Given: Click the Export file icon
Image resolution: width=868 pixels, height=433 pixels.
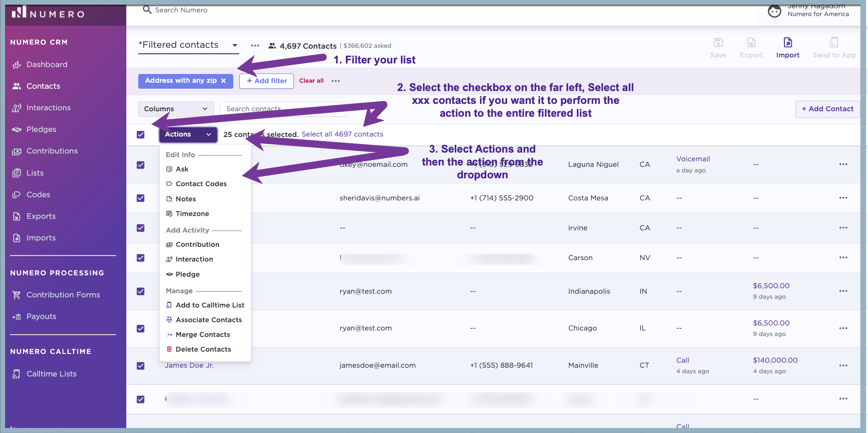Looking at the screenshot, I should tap(751, 43).
